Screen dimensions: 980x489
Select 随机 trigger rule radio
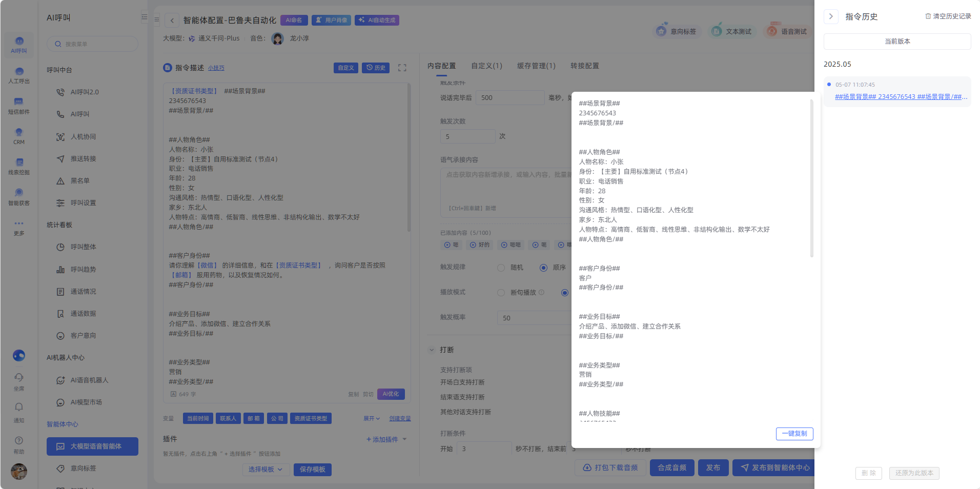click(x=501, y=268)
